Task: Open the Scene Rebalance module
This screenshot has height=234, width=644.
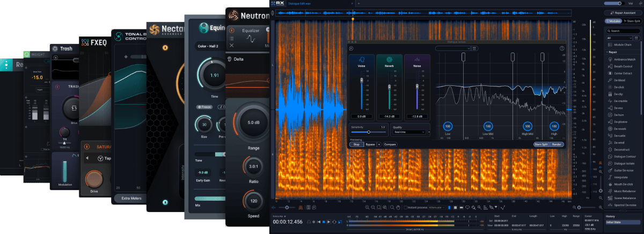Action: click(x=623, y=198)
